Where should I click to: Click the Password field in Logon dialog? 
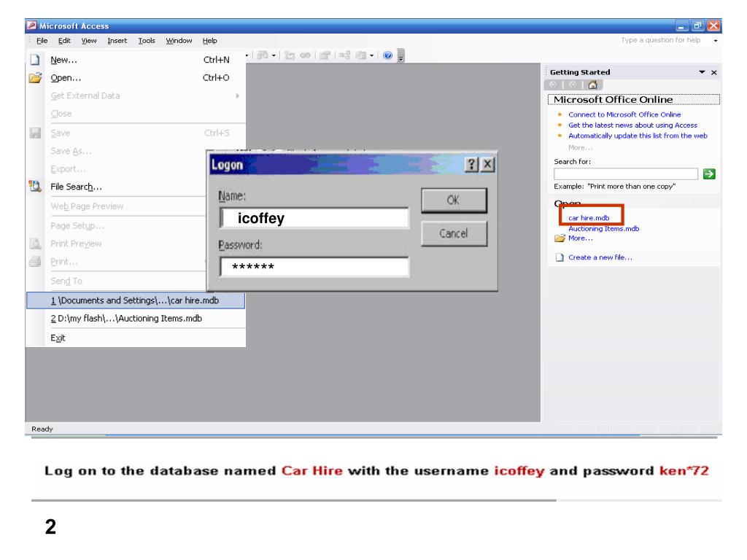pos(314,267)
